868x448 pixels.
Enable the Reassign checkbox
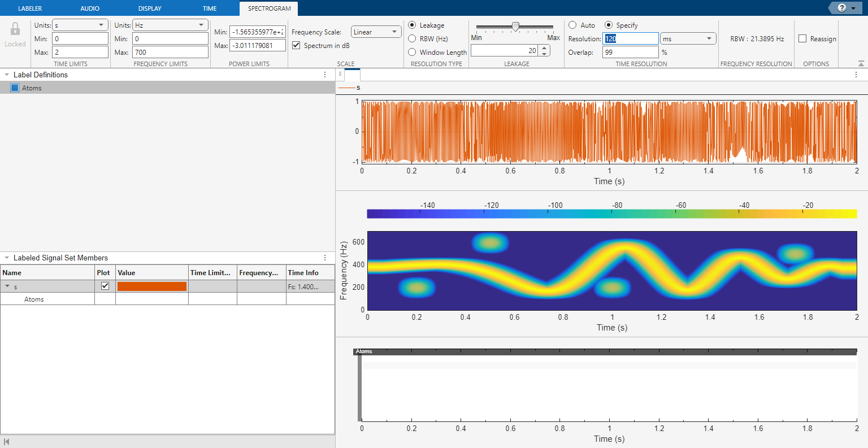pos(802,38)
